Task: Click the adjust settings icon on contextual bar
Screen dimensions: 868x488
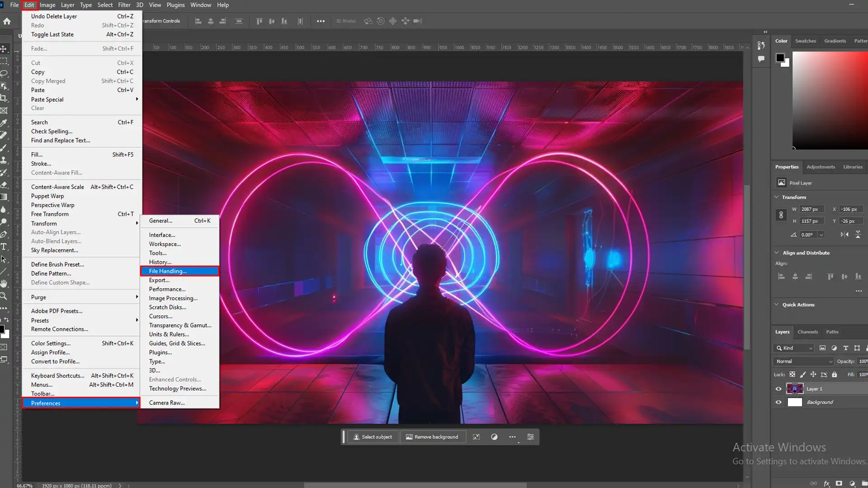Action: pos(530,437)
